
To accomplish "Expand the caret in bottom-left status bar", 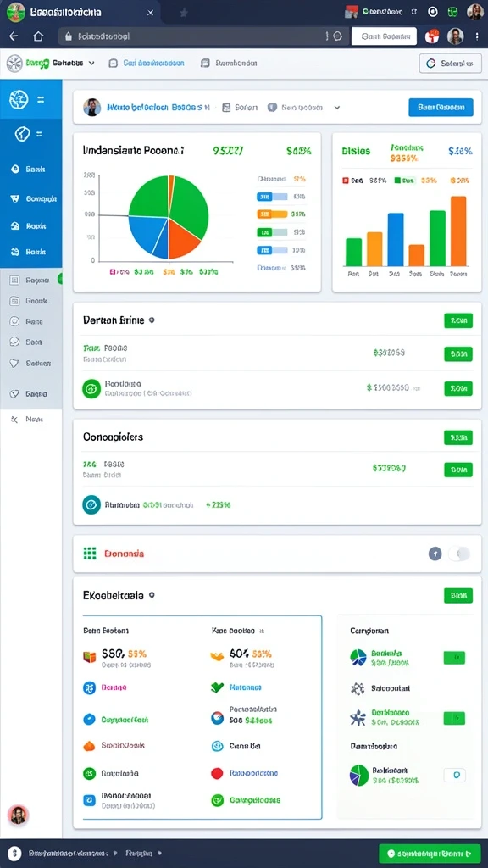I will point(115,853).
